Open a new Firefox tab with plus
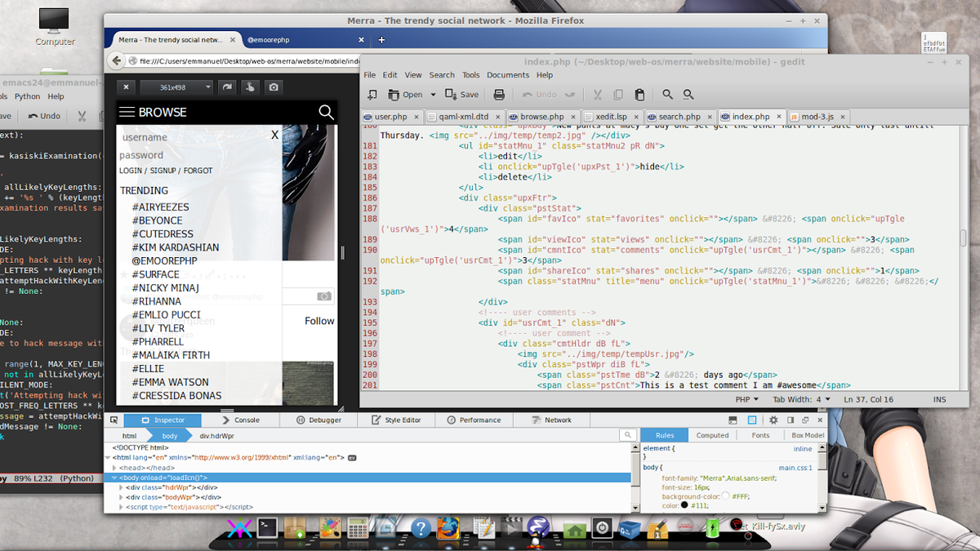The image size is (980, 551). click(x=381, y=39)
